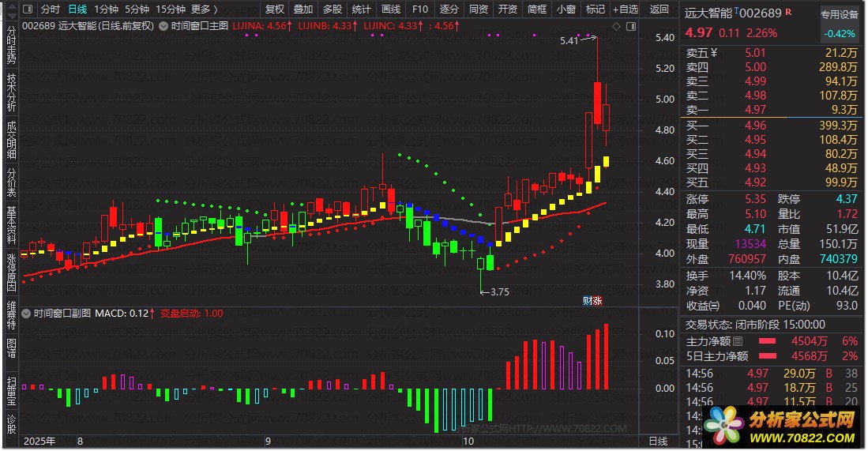Open 涨停原因 in left sidebar
868x451 pixels.
coord(11,272)
